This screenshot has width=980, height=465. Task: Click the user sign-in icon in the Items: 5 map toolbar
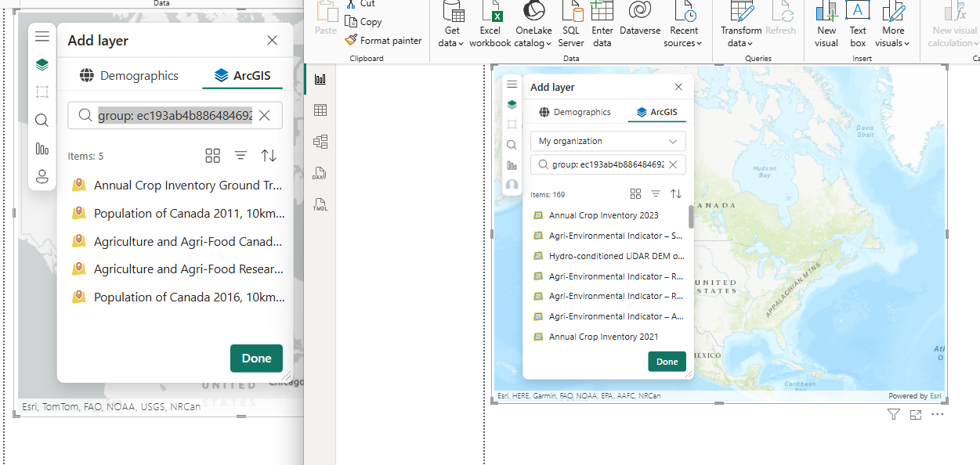click(x=42, y=177)
